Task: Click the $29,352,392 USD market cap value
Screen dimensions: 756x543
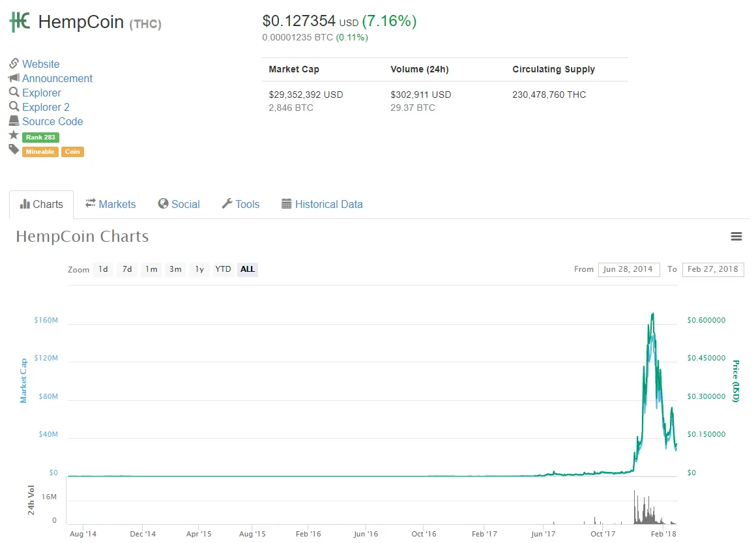Action: tap(306, 95)
